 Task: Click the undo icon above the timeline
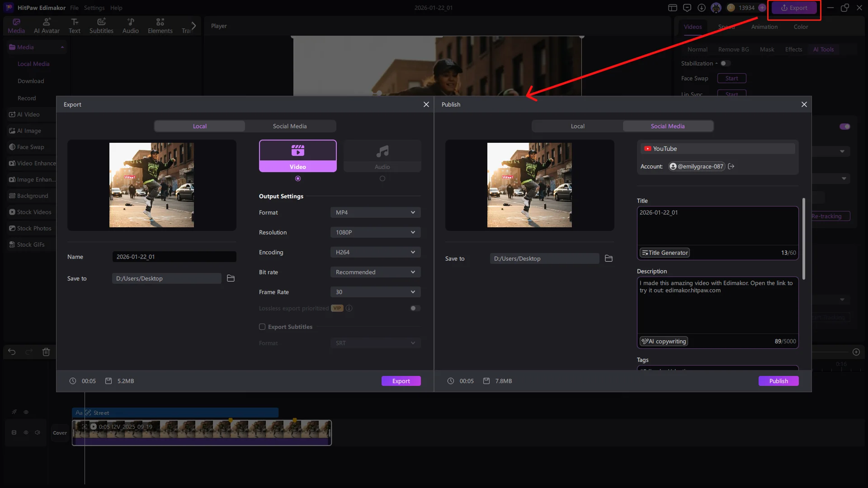point(11,352)
